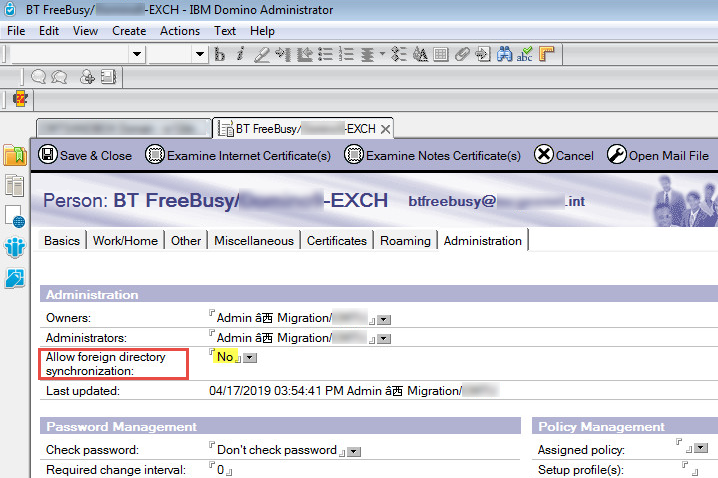Click the Don't check password value
Viewport: 718px width, 478px height.
pos(277,450)
